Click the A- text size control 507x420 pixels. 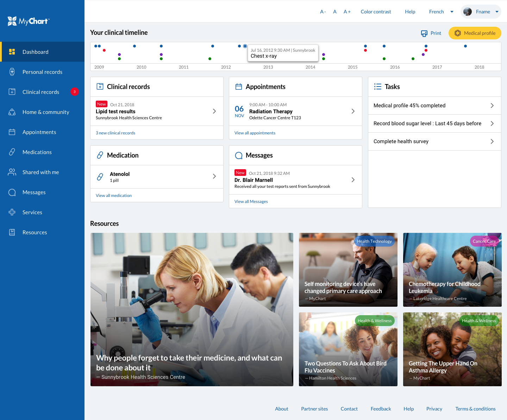tap(323, 12)
